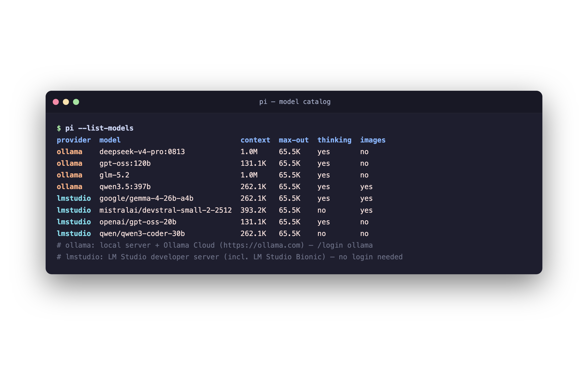Click context value 1.0M for deepseek-v4-pro
Image resolution: width=588 pixels, height=365 pixels.
point(249,152)
